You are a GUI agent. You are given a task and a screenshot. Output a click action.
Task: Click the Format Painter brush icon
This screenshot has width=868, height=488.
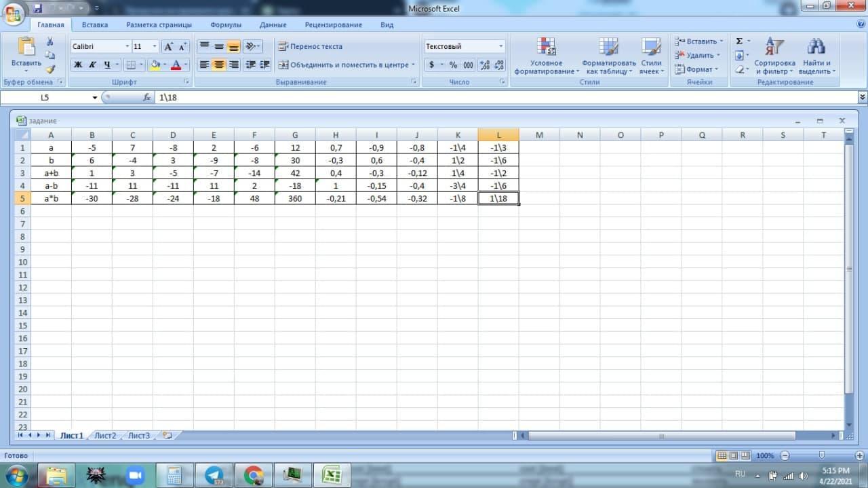coord(50,69)
